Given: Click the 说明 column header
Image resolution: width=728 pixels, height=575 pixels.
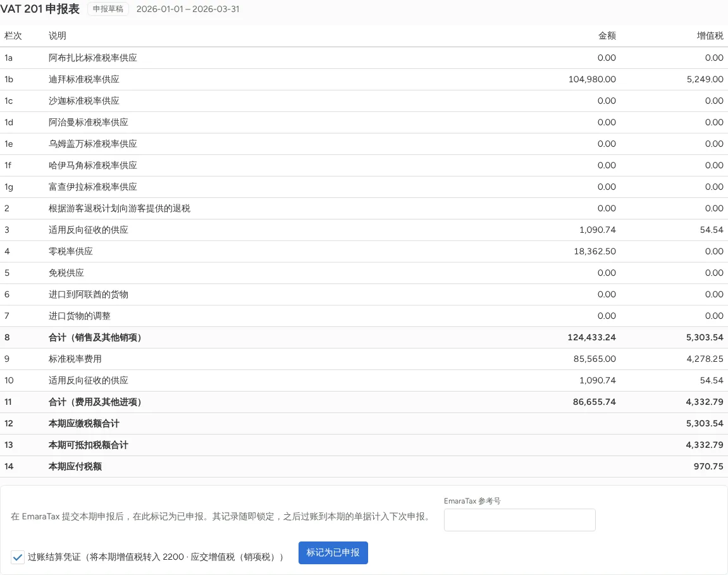Looking at the screenshot, I should click(x=58, y=36).
